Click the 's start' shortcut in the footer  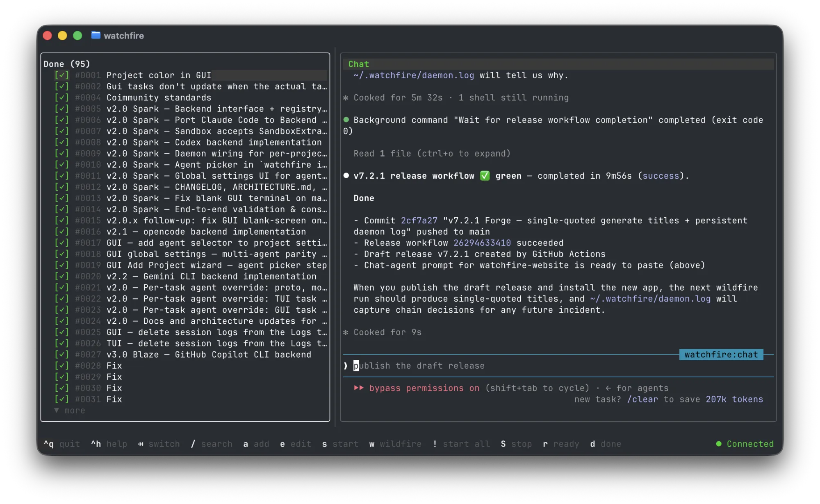pyautogui.click(x=340, y=444)
